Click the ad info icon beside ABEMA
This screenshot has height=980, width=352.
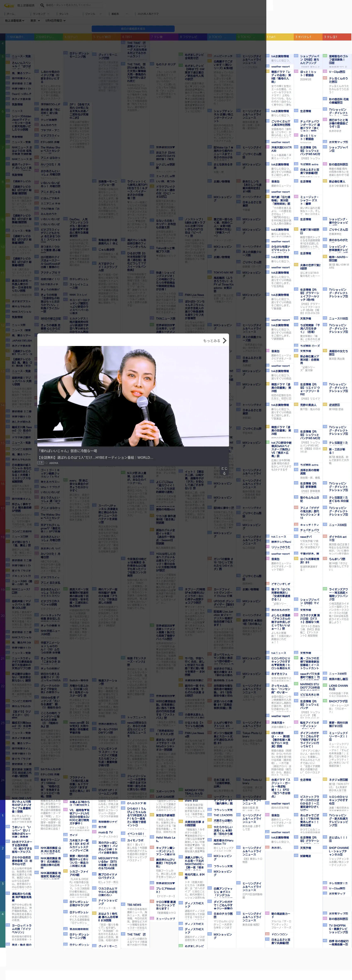[x=47, y=463]
